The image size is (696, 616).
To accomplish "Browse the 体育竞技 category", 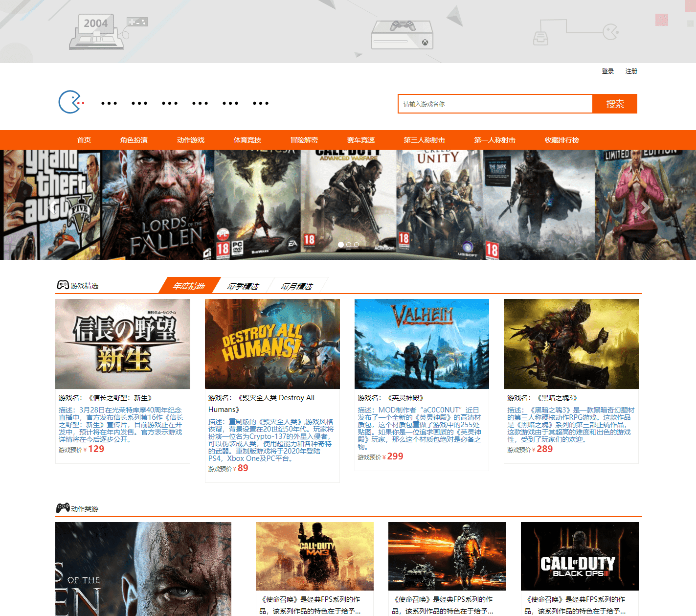I will point(247,140).
